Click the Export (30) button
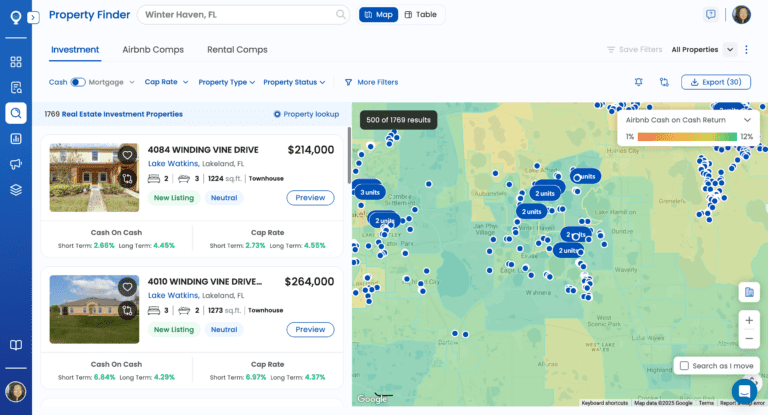This screenshot has width=768, height=415. (x=715, y=82)
